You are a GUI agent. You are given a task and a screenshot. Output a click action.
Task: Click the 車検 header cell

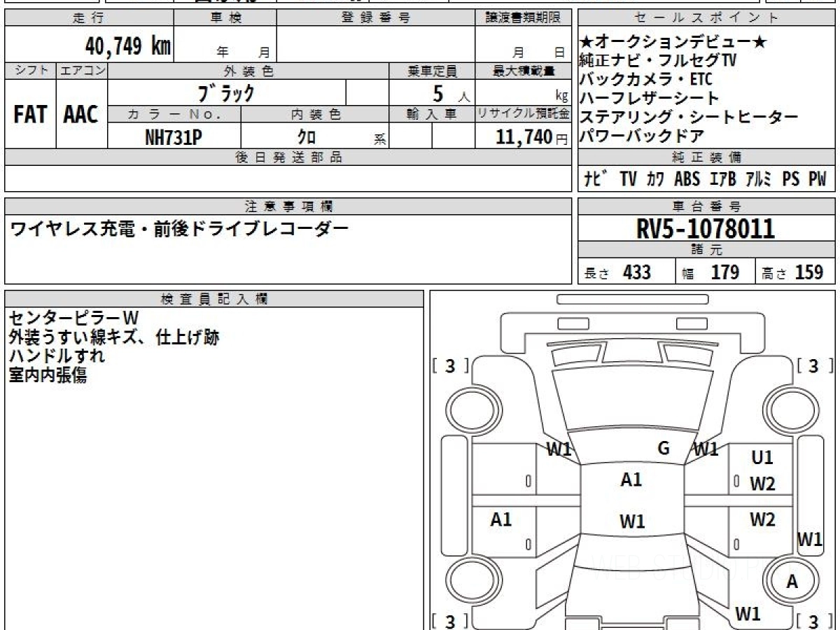225,18
